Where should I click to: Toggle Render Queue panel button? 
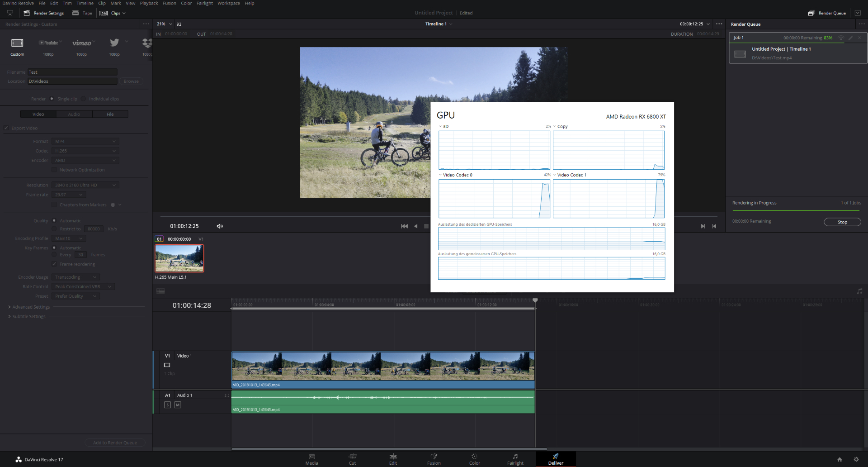tap(827, 13)
